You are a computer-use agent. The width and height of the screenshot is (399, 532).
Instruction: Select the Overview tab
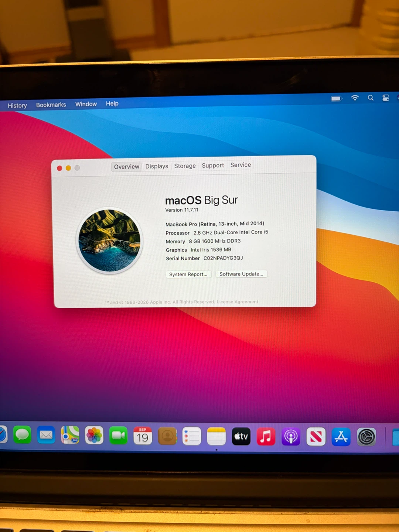point(127,167)
